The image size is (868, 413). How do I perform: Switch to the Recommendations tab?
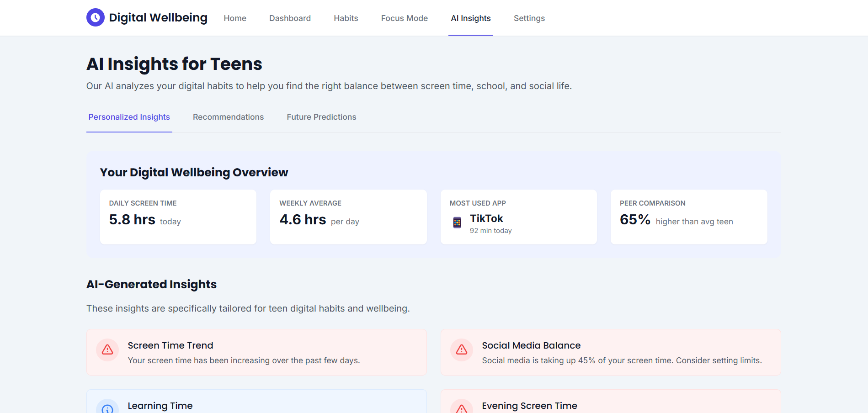pyautogui.click(x=228, y=117)
